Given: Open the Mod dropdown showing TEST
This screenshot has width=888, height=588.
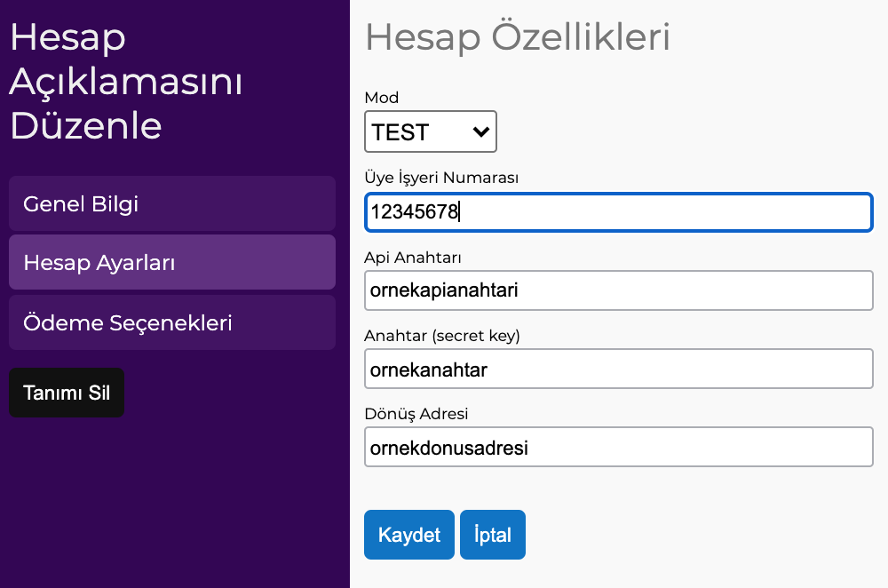Looking at the screenshot, I should click(431, 131).
